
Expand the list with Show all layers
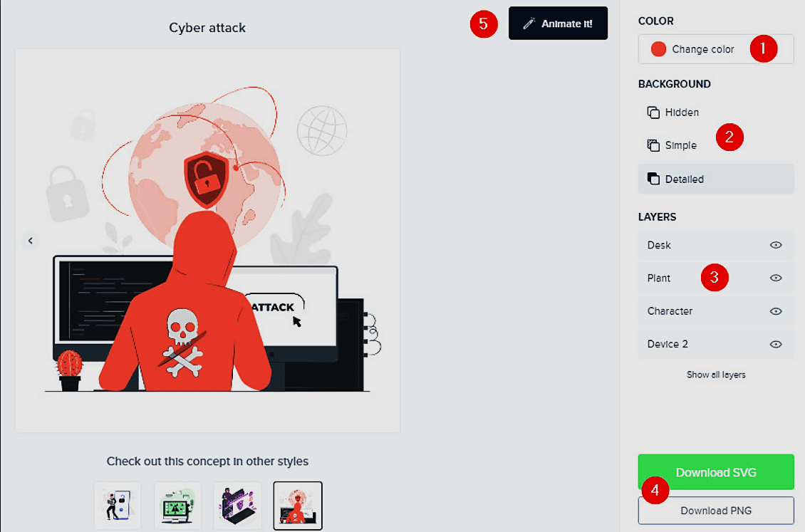coord(716,375)
